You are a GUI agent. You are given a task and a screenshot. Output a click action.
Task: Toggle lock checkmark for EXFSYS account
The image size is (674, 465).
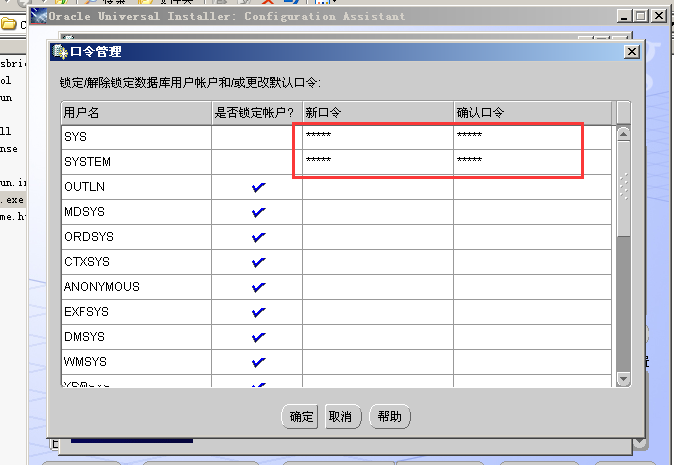[x=258, y=312]
